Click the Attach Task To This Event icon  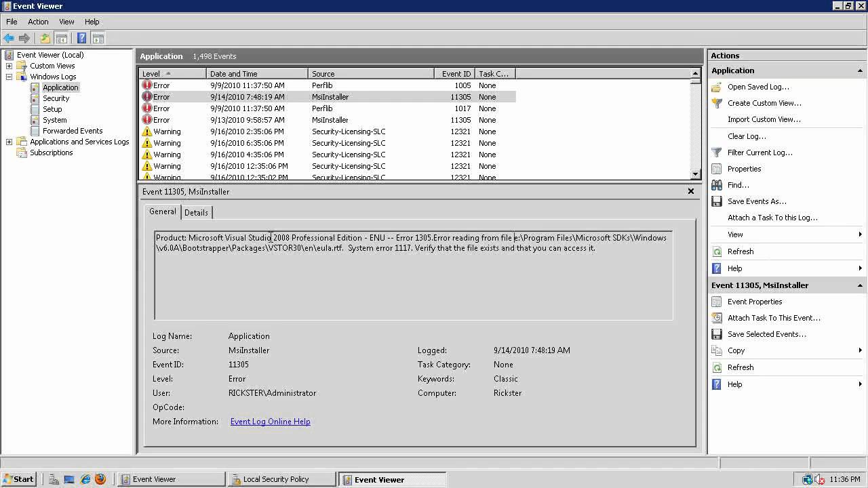(x=717, y=318)
